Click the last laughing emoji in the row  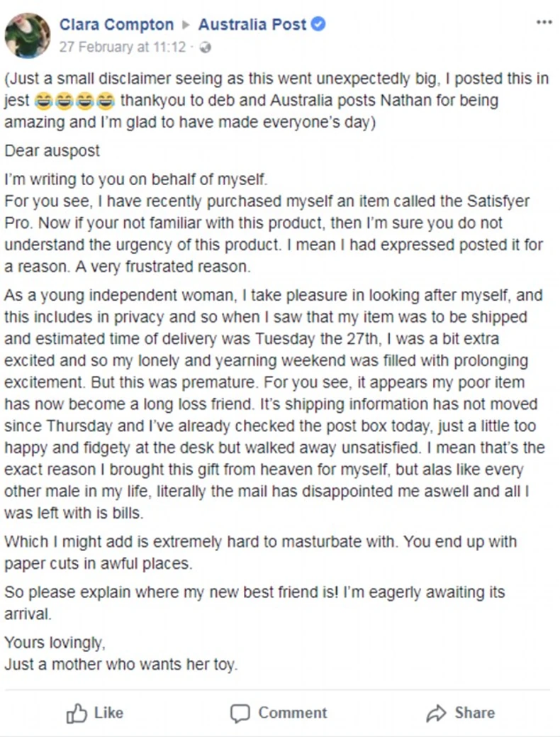pos(106,101)
